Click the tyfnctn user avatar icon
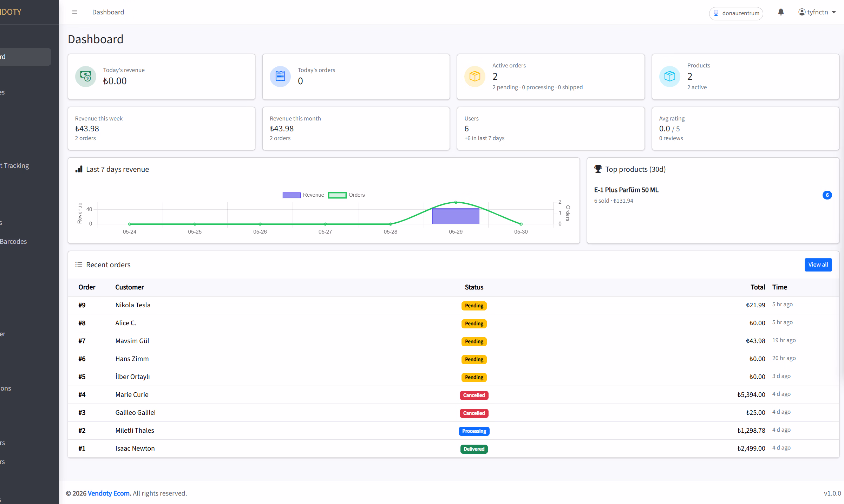This screenshot has width=844, height=504. coord(802,12)
